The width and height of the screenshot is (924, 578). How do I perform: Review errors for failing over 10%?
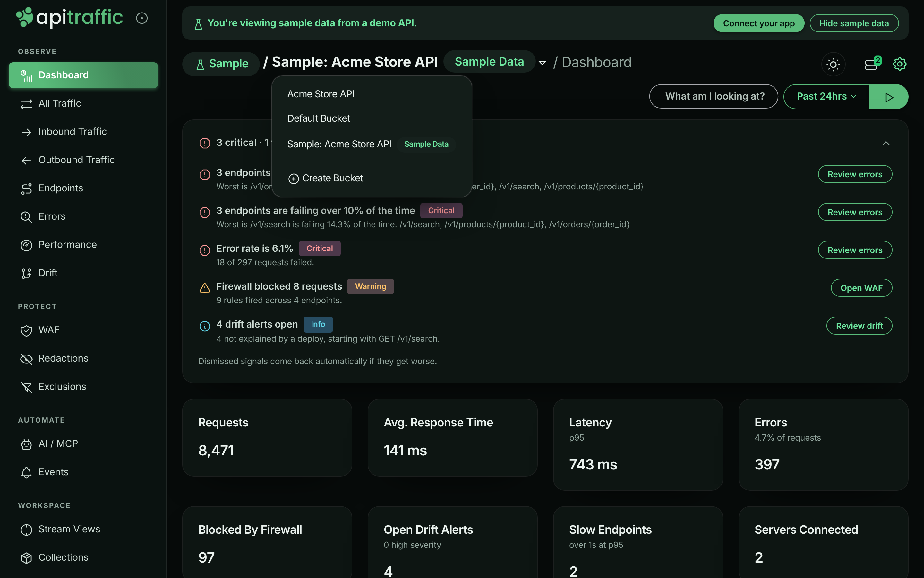(855, 212)
